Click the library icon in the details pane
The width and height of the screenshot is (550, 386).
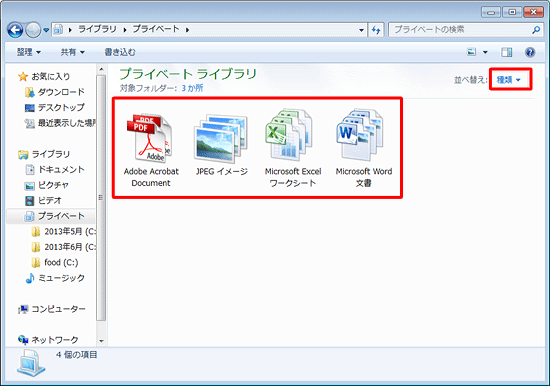(31, 364)
